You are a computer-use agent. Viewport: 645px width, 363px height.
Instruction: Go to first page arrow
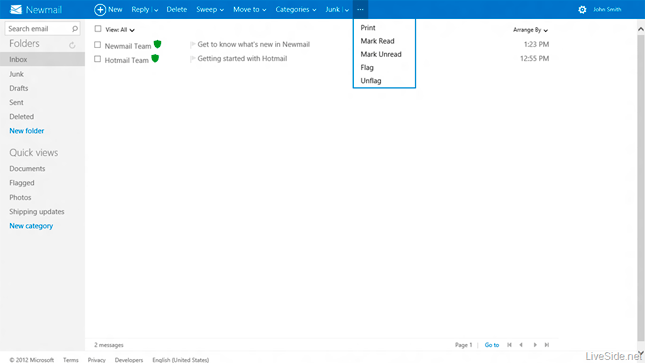click(509, 345)
